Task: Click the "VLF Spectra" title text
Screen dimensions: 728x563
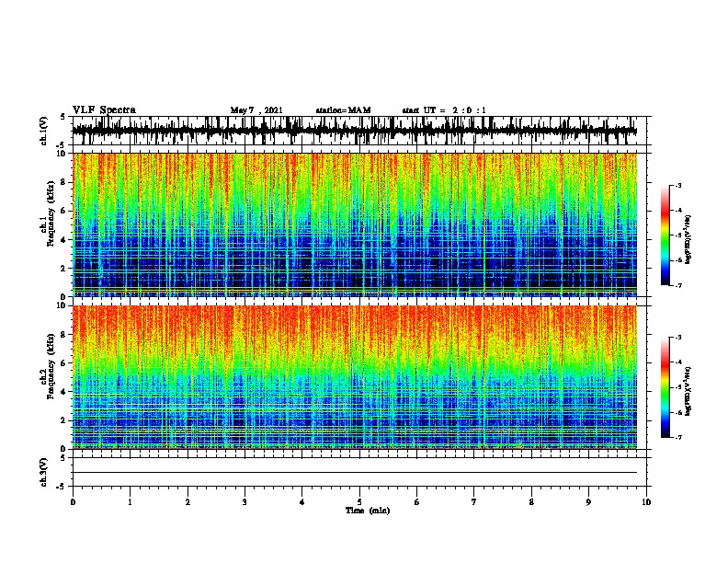Action: tap(104, 110)
